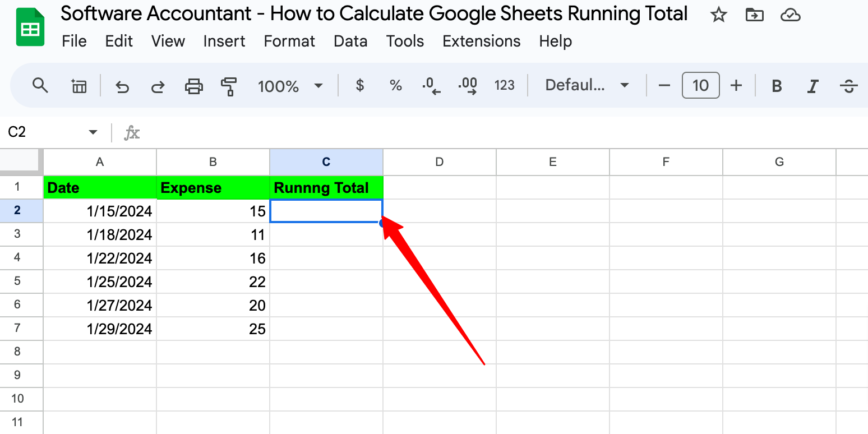Activate the paint format roller
868x434 pixels.
coord(229,86)
